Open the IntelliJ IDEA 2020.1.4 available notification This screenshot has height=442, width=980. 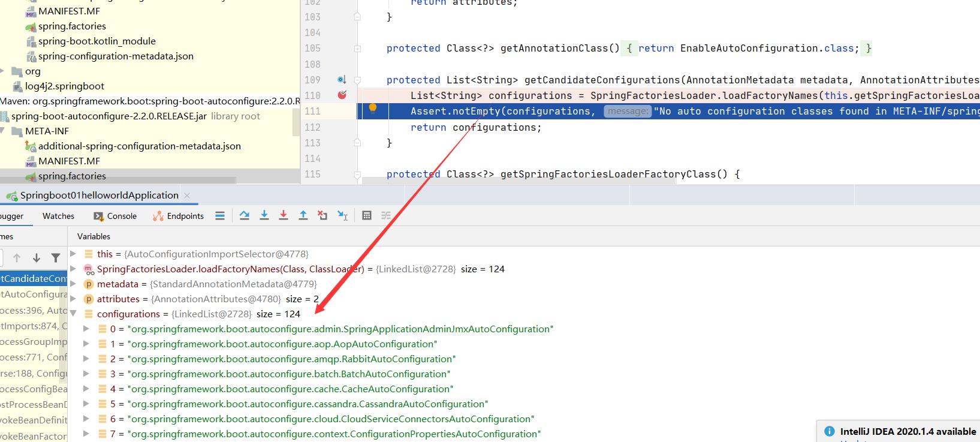coord(908,431)
